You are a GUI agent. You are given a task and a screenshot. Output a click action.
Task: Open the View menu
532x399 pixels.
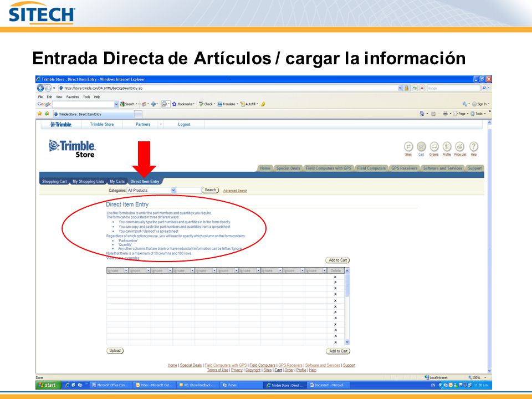click(59, 96)
